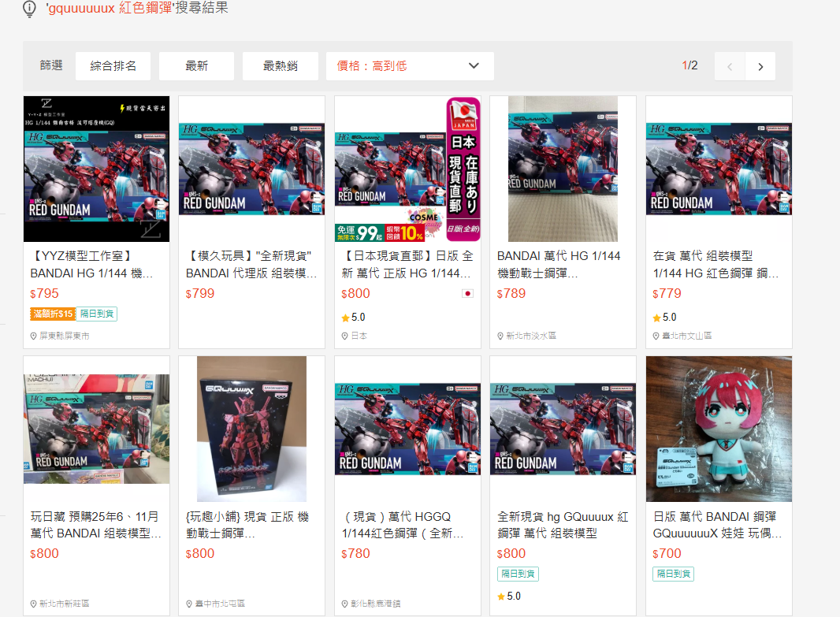Click the 屏東縣屏東市 location text
This screenshot has width=840, height=617.
65,336
